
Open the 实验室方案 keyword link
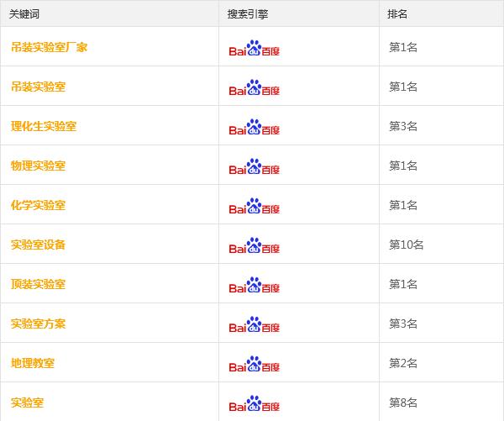pos(39,324)
